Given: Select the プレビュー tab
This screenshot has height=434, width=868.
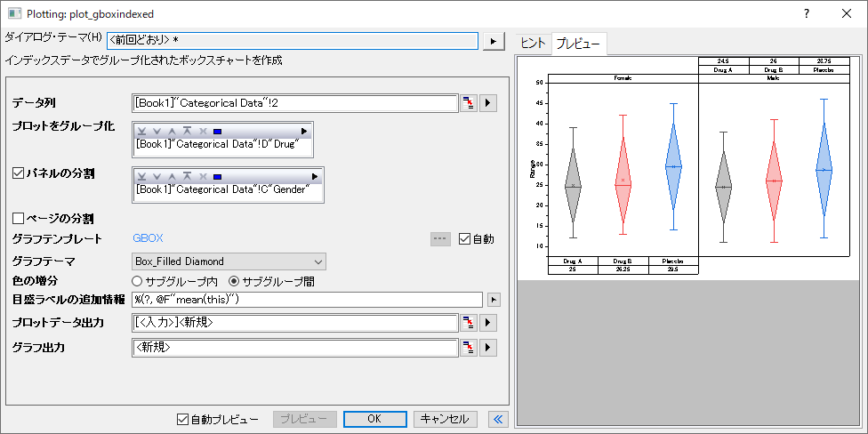Looking at the screenshot, I should point(577,44).
